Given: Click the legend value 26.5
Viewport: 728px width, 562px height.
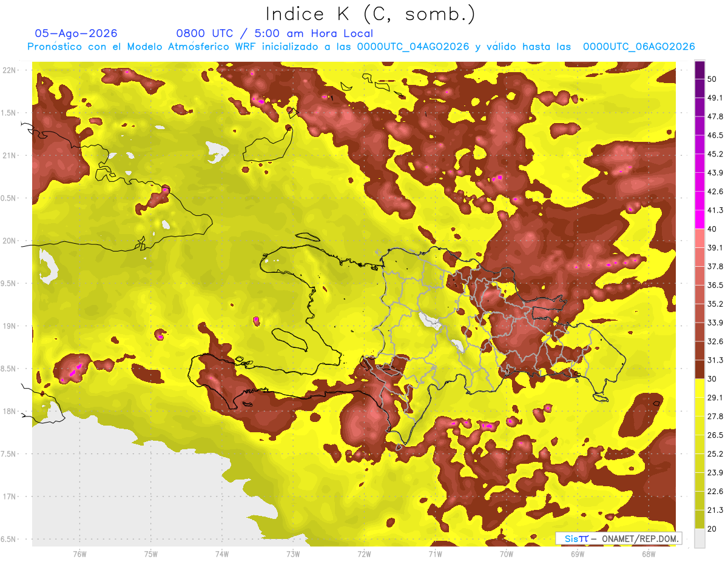Looking at the screenshot, I should tap(715, 435).
